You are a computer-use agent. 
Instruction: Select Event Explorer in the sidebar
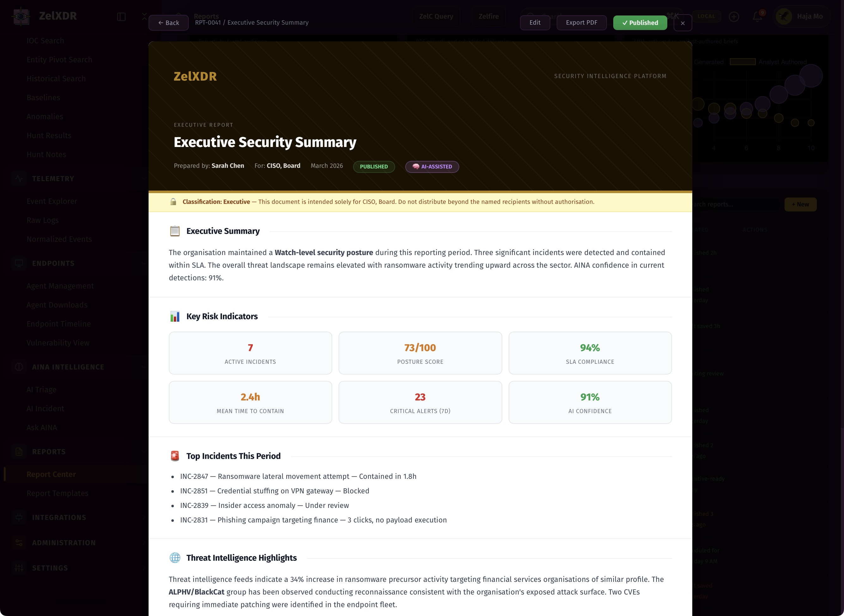click(x=52, y=201)
